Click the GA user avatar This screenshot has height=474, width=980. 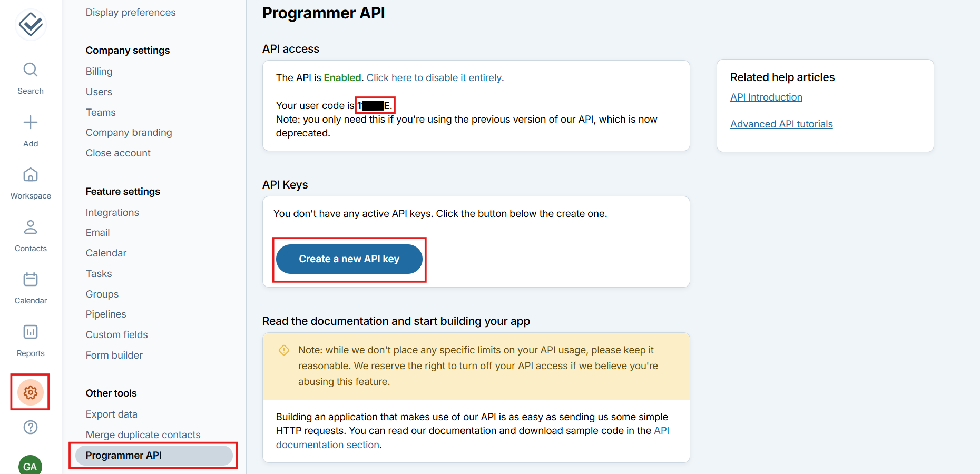click(31, 466)
